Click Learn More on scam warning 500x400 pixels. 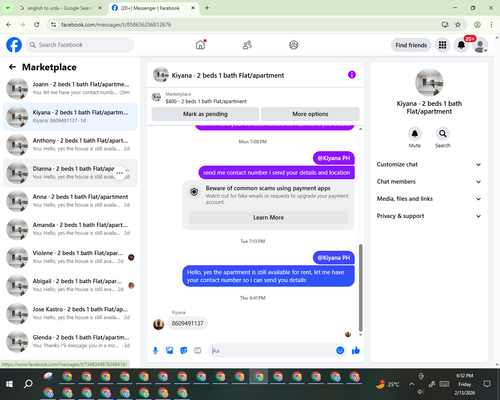[x=268, y=217]
